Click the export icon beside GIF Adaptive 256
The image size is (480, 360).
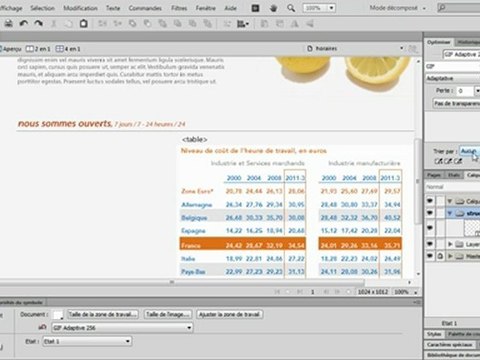click(x=42, y=327)
